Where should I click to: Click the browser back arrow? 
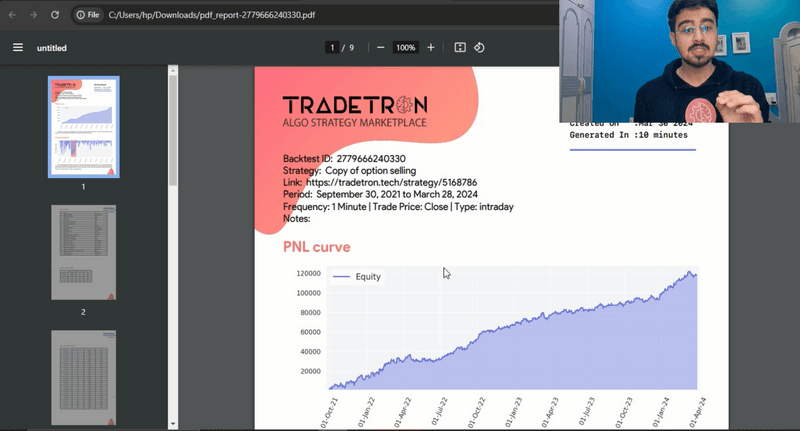12,15
